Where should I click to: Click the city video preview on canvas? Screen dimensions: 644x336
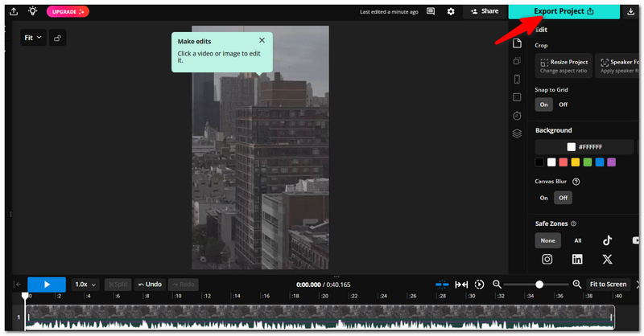[260, 148]
